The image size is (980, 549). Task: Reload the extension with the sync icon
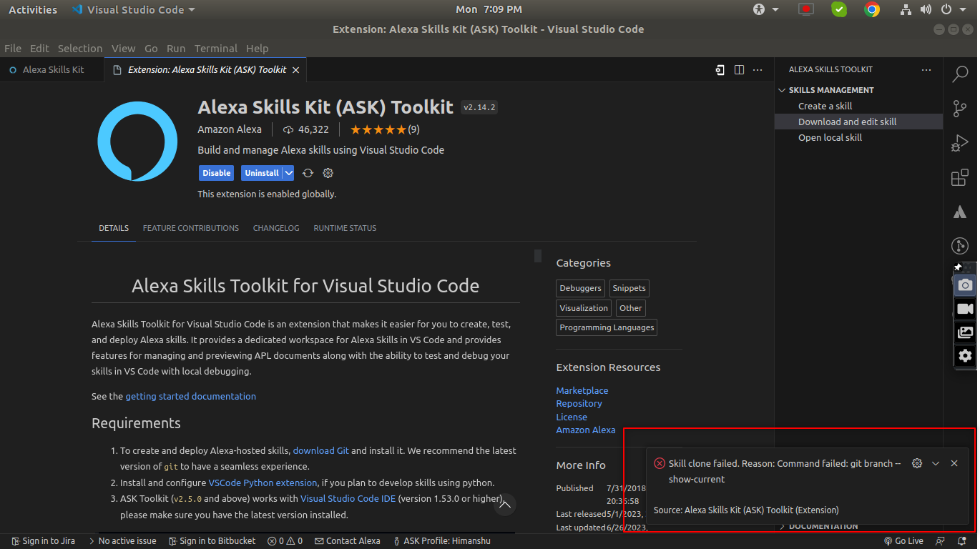coord(308,173)
